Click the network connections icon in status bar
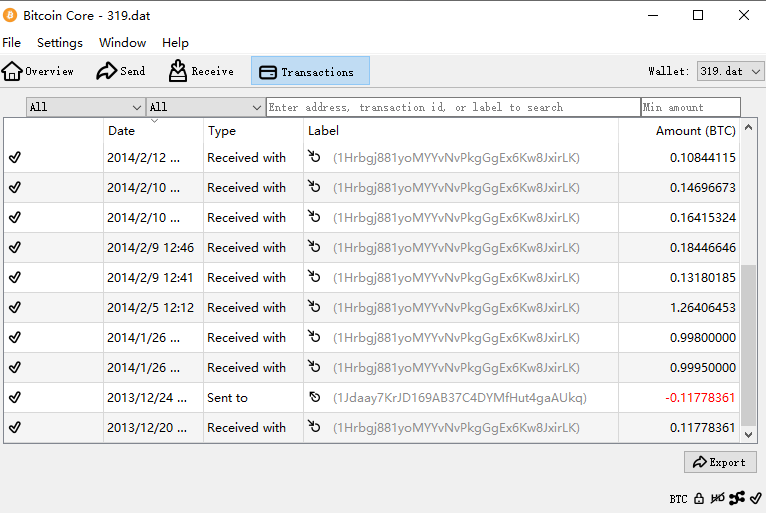Screen dimensions: 766x513 click(x=737, y=498)
